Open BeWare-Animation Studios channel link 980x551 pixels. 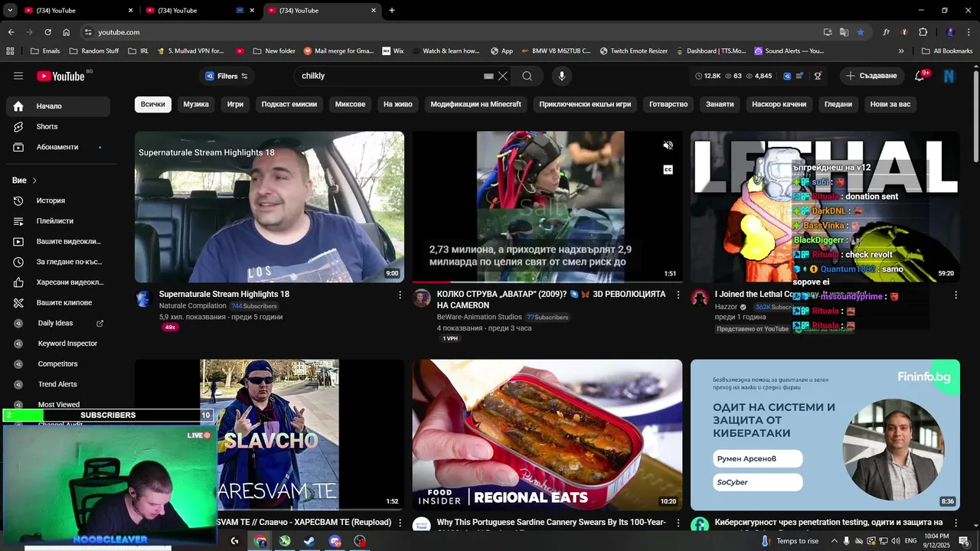479,317
